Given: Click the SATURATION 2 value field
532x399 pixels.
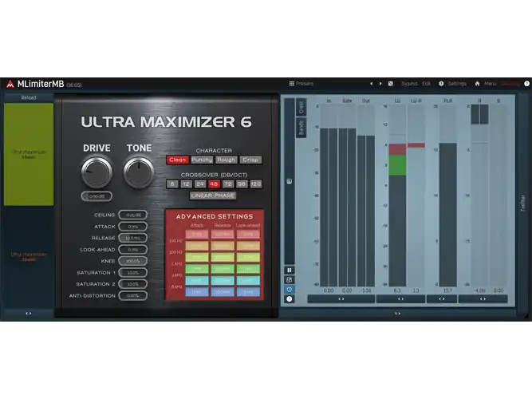Looking at the screenshot, I should (x=133, y=284).
